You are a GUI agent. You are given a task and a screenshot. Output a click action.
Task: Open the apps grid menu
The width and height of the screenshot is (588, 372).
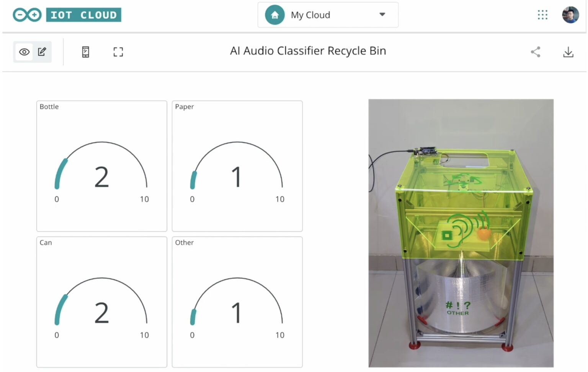click(542, 15)
